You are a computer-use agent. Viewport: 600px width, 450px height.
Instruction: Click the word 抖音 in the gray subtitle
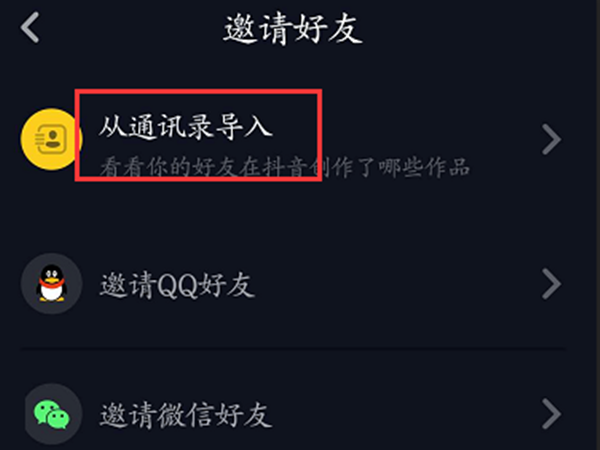tap(284, 167)
